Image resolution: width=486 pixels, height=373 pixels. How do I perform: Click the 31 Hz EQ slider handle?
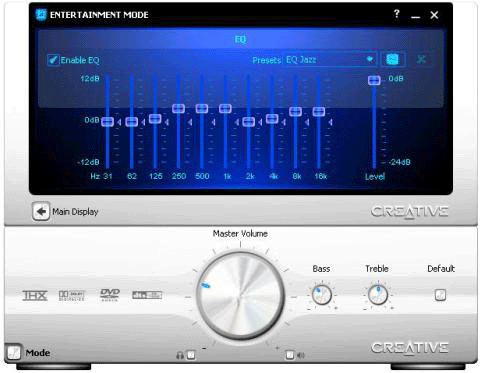[x=107, y=122]
